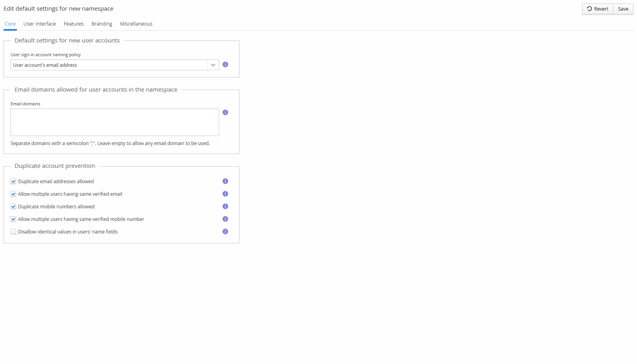Screen dimensions: 637x364
Task: Uncheck Duplicate email addresses allowed
Action: (x=13, y=181)
